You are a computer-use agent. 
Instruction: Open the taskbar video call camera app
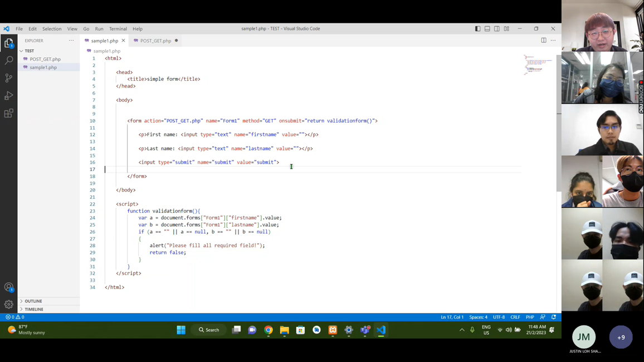coord(252,330)
